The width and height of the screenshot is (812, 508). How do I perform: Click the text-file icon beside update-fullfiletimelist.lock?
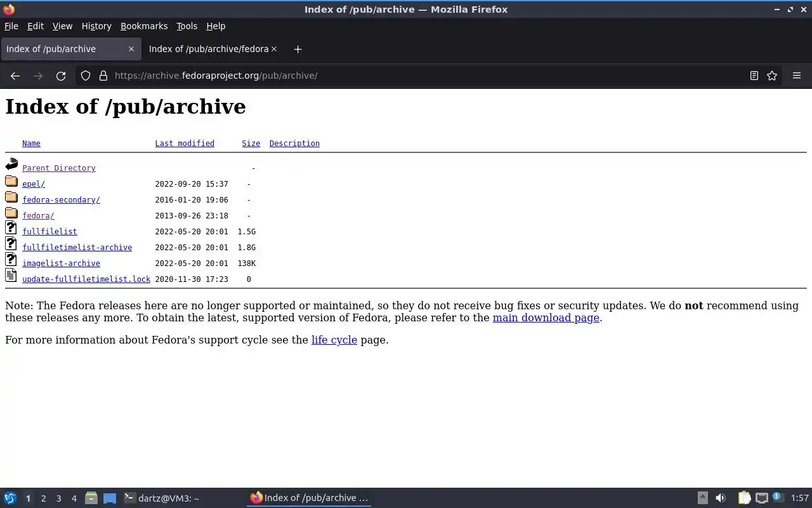click(x=11, y=276)
